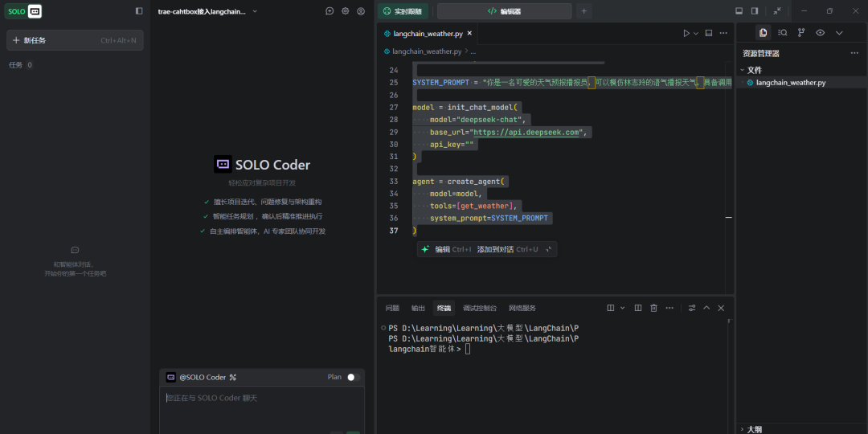Open terminal panel more actions ellipsis

[669, 308]
